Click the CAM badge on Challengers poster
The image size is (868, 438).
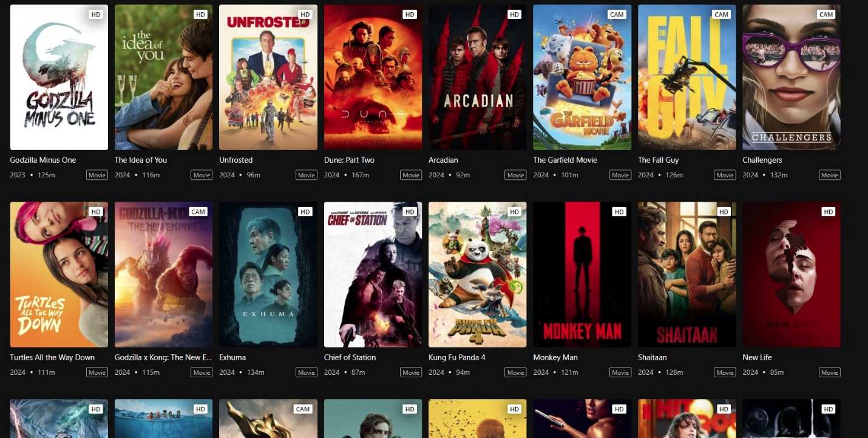click(x=826, y=15)
